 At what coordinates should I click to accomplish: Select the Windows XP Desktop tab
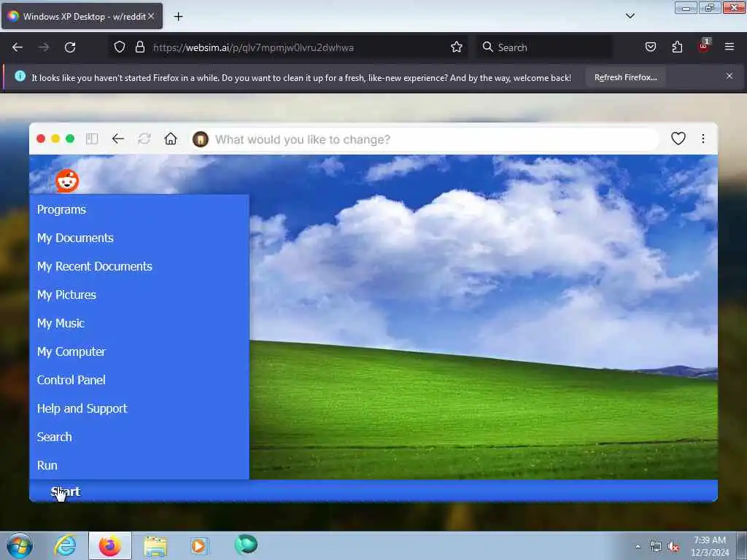(82, 16)
